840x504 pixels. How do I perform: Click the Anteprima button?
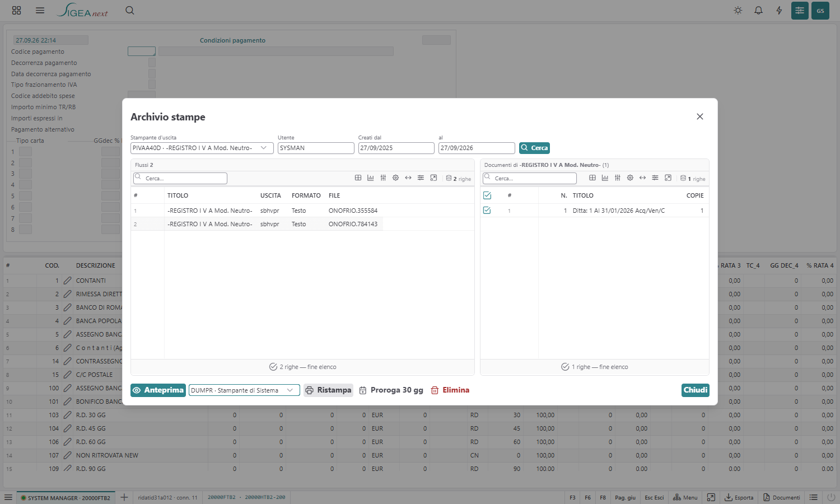pos(158,390)
